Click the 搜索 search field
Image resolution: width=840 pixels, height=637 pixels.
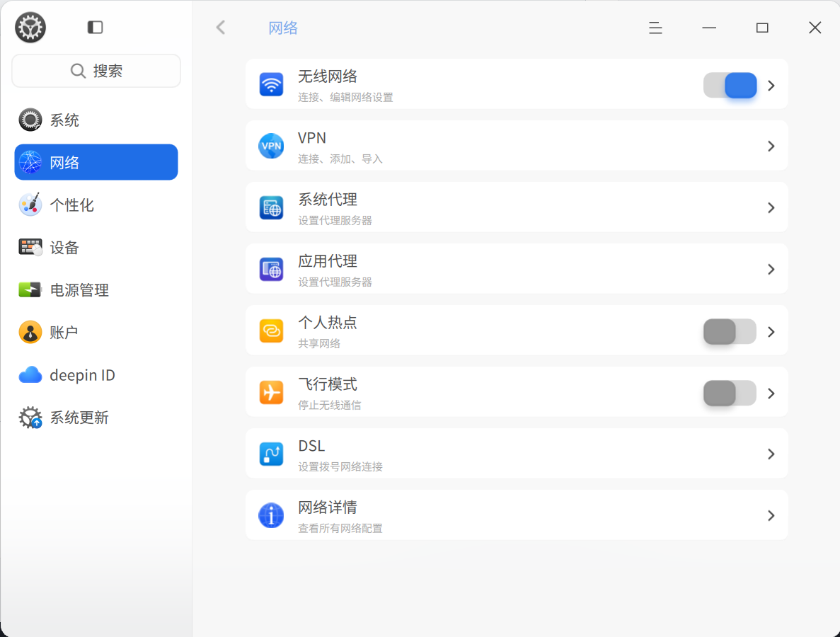pos(96,71)
